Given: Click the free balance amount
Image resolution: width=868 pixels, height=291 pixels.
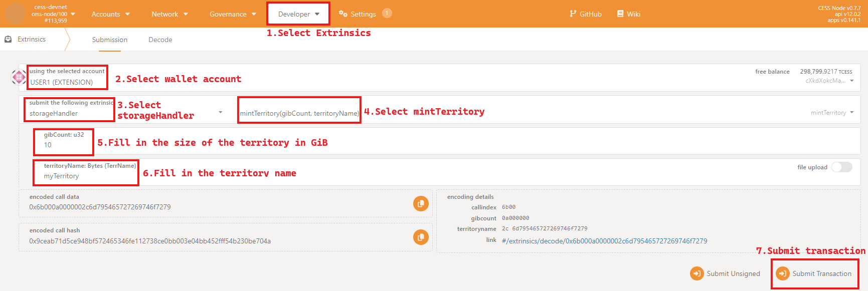Looking at the screenshot, I should click(x=826, y=72).
